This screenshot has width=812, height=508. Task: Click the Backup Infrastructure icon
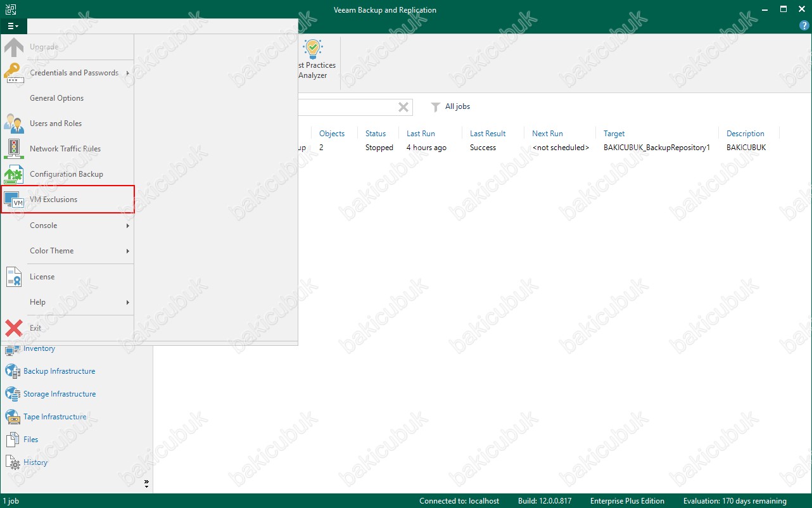pos(13,371)
